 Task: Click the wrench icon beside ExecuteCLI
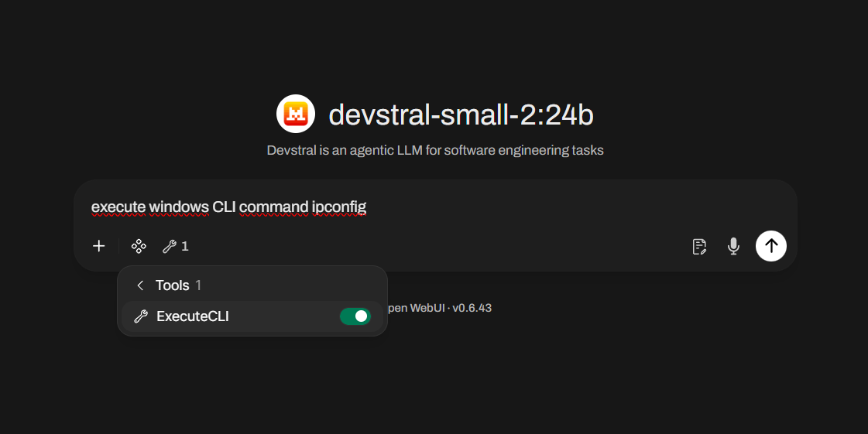click(x=140, y=316)
